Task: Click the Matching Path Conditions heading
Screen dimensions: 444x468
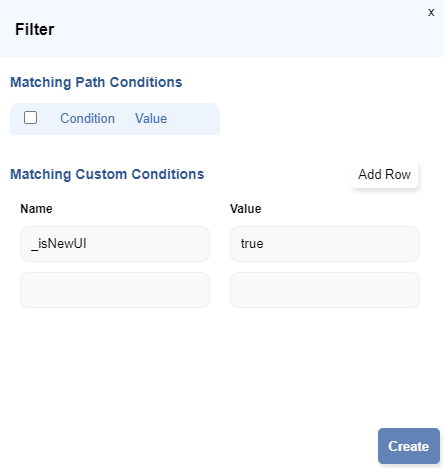Action: (x=96, y=82)
